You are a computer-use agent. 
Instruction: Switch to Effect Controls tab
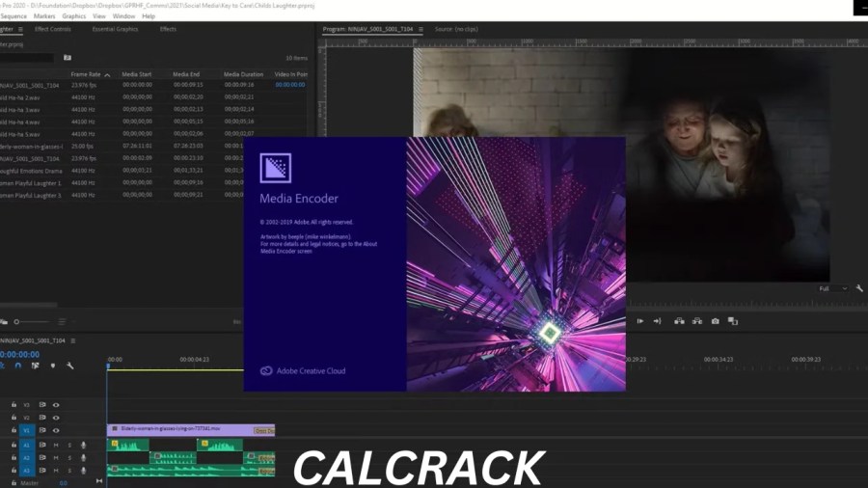point(53,29)
